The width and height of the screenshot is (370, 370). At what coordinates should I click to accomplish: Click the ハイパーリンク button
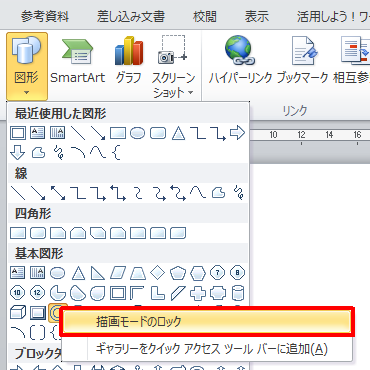pos(240,60)
